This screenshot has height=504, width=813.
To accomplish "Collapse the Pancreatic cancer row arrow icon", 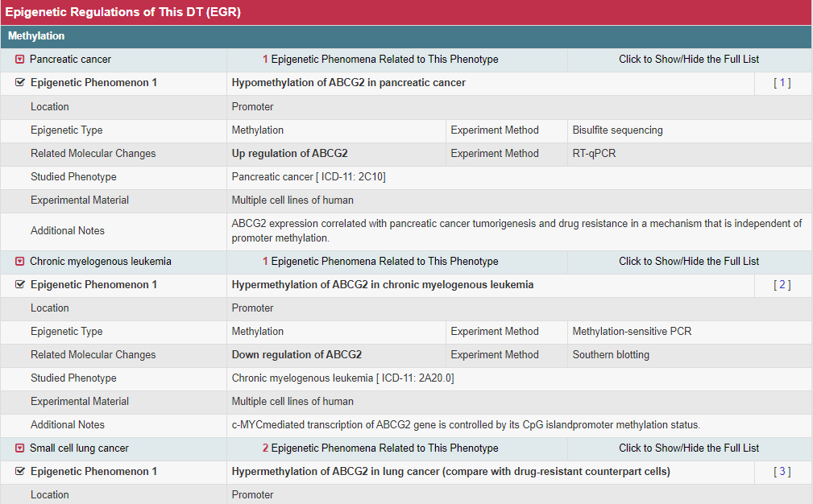I will (x=20, y=60).
